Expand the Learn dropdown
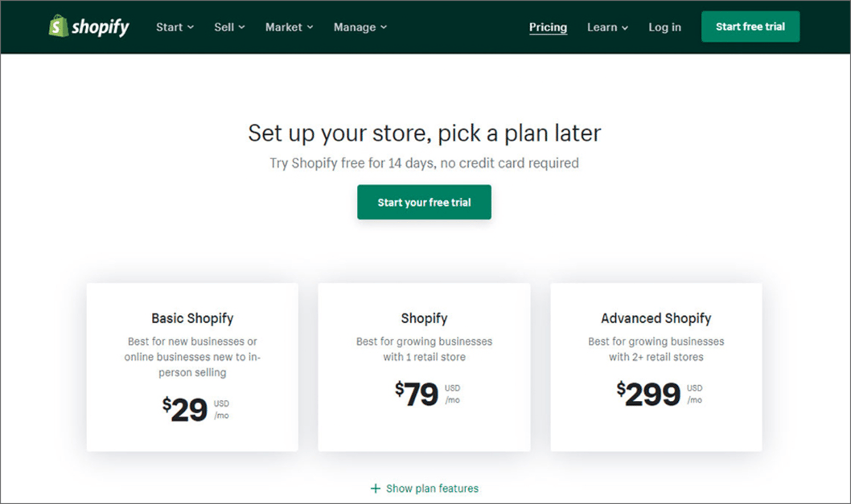851x504 pixels. pyautogui.click(x=606, y=27)
